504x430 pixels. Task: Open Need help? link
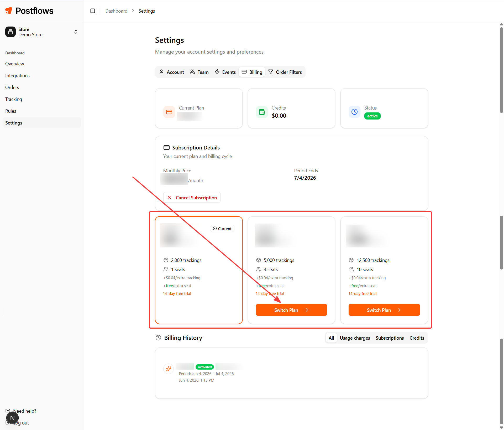tap(21, 411)
